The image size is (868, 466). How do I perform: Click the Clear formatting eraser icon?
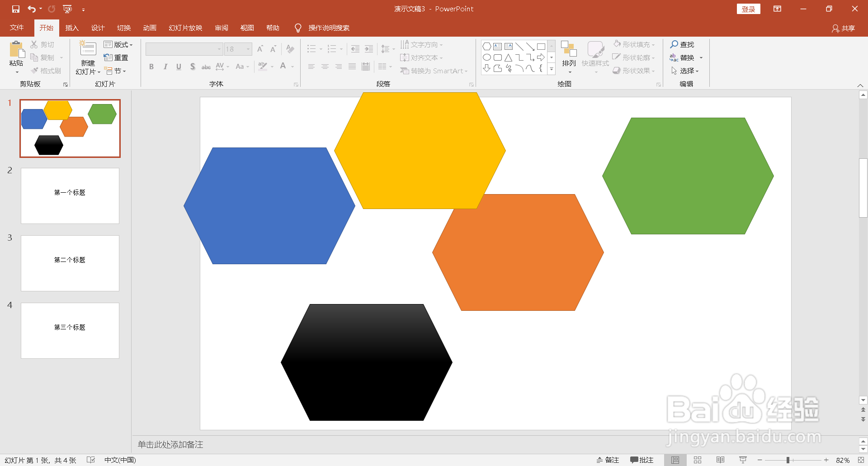coord(290,49)
